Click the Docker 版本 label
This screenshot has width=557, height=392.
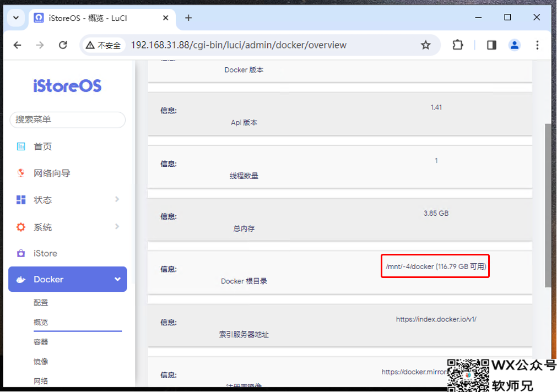[244, 70]
